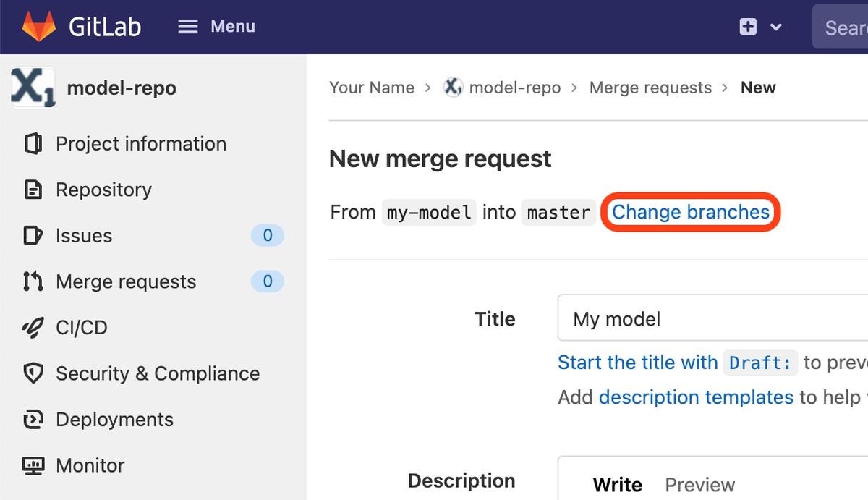Viewport: 868px width, 500px height.
Task: Expand the create-new dropdown chevron
Action: coord(775,27)
